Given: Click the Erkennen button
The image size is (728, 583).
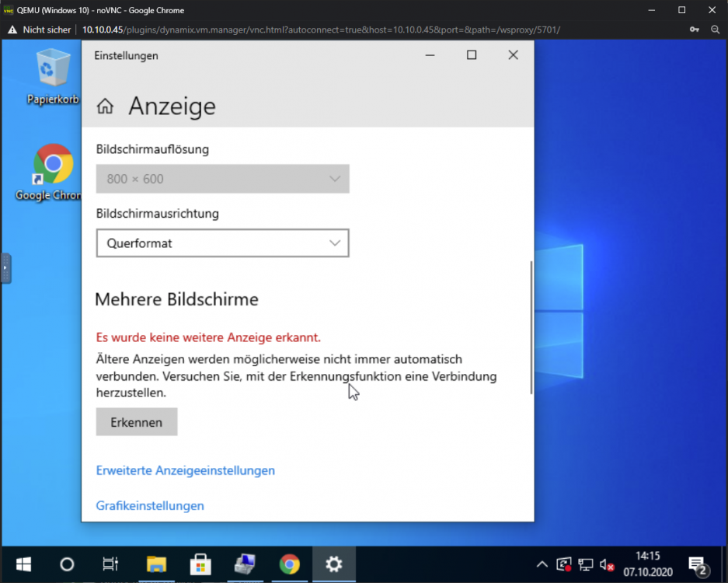Looking at the screenshot, I should click(137, 422).
